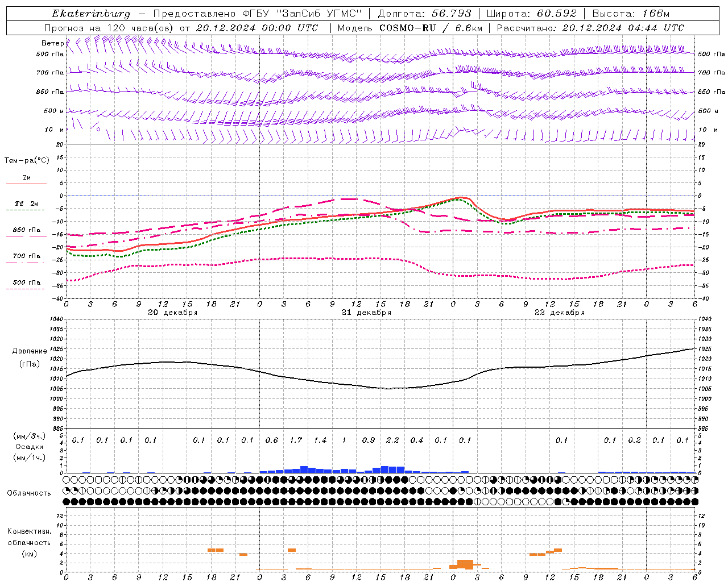Viewport: 728px width, 582px height.
Task: Click the '(мм/1ч.)' hourly precipitation unit label
Action: pos(30,458)
